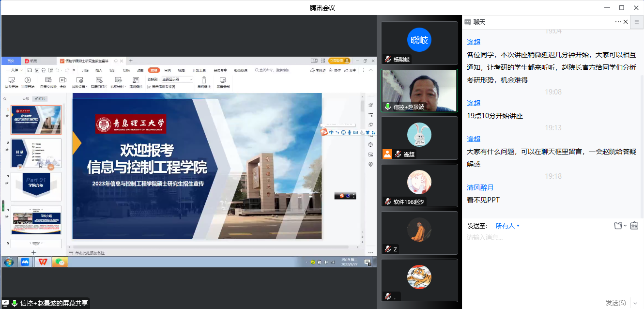644x309 pixels.
Task: Click sender name 清风醉月 in chat
Action: (x=480, y=187)
